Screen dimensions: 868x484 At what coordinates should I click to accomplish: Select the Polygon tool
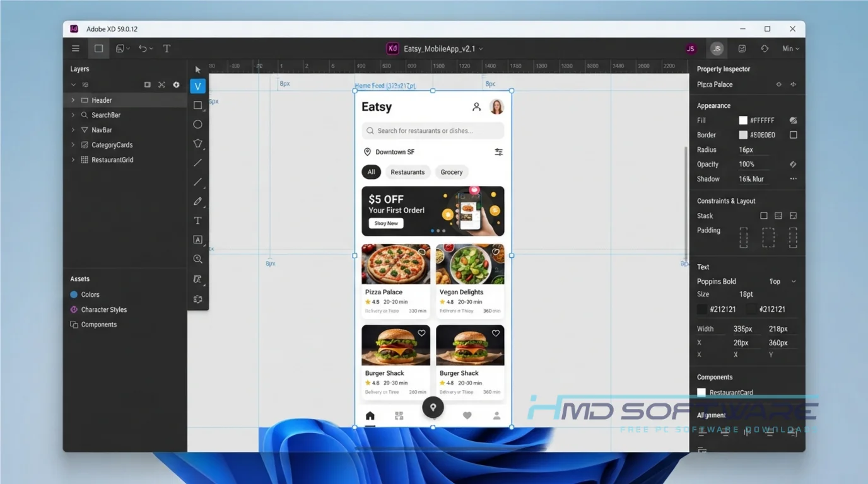point(197,143)
